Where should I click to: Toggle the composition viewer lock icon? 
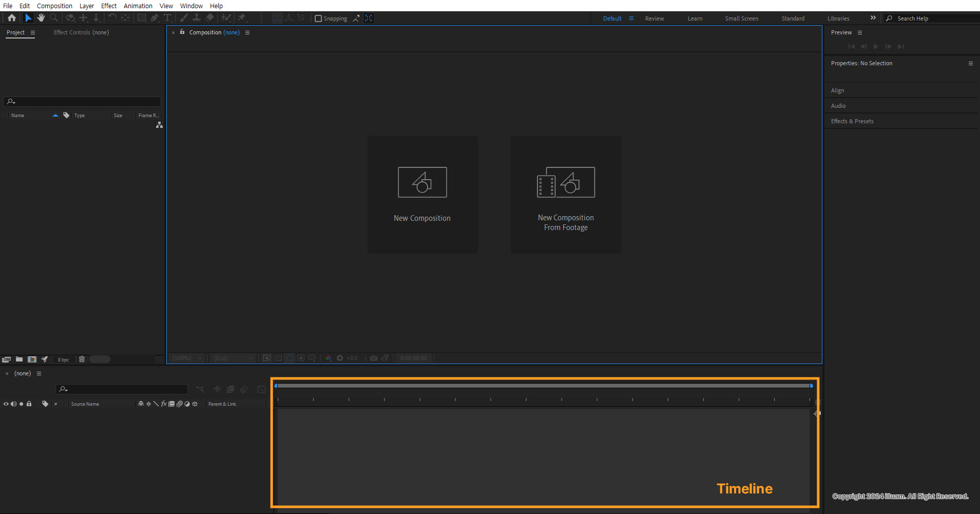click(182, 32)
